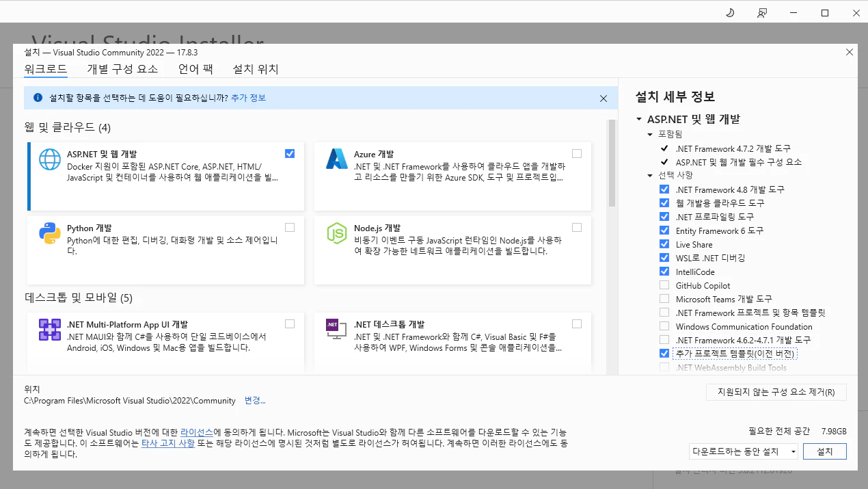Screen dimensions: 868x489
Task: Minimize the Visual Studio Installer window
Action: (792, 13)
